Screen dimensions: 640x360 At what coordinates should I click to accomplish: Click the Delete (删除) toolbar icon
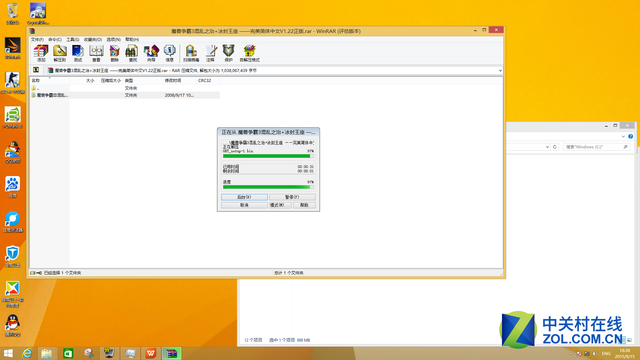click(114, 53)
